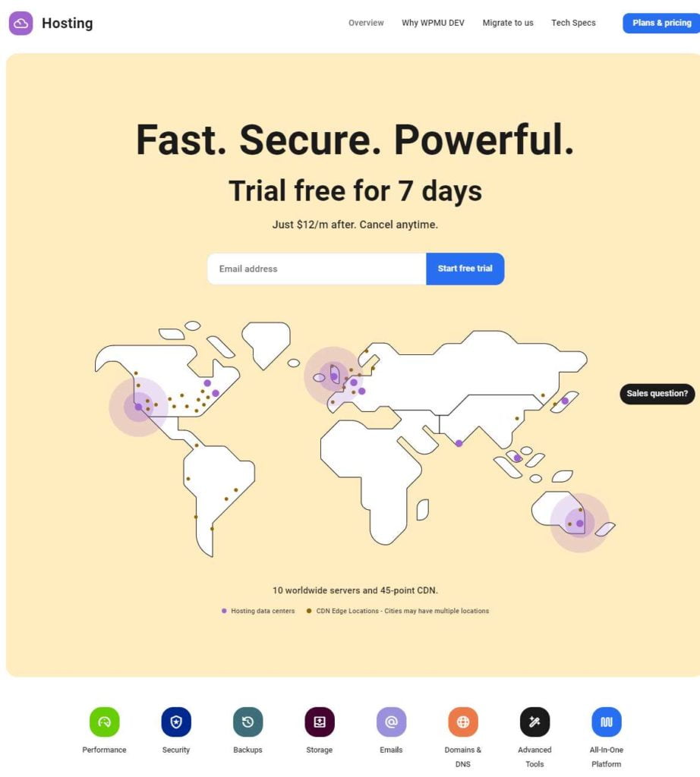Open the black Advanced Tools wand icon

pos(535,722)
